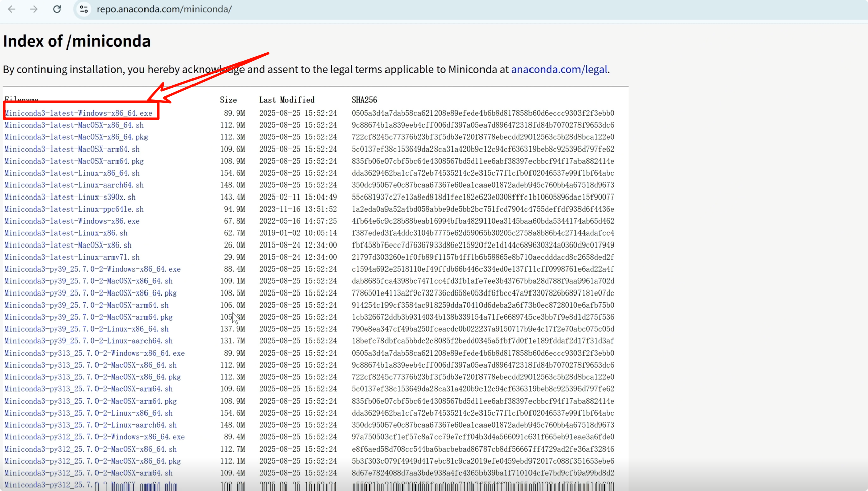Open Miniconda3-py39_25.7.0-2-MacOSX-arm64.pkg
Screen dimensions: 868x491
pos(88,317)
